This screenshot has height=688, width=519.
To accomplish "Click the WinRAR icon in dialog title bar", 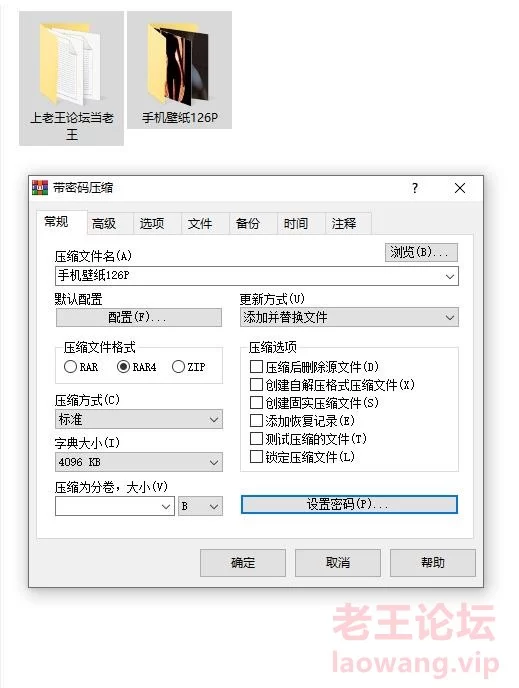I will [40, 188].
